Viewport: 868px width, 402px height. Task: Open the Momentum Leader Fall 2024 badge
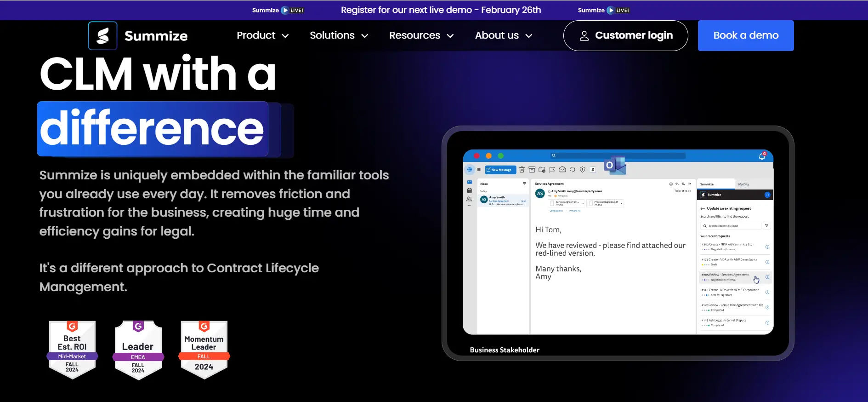coord(204,350)
